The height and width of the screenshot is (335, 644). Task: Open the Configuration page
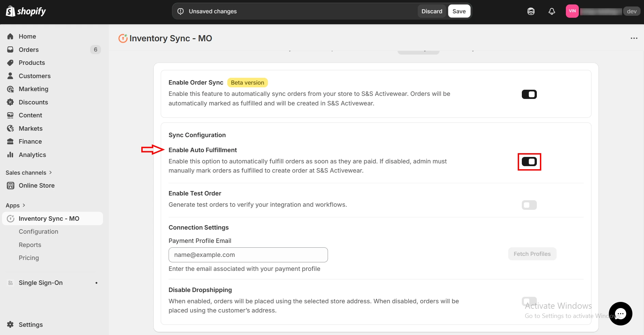(x=38, y=232)
